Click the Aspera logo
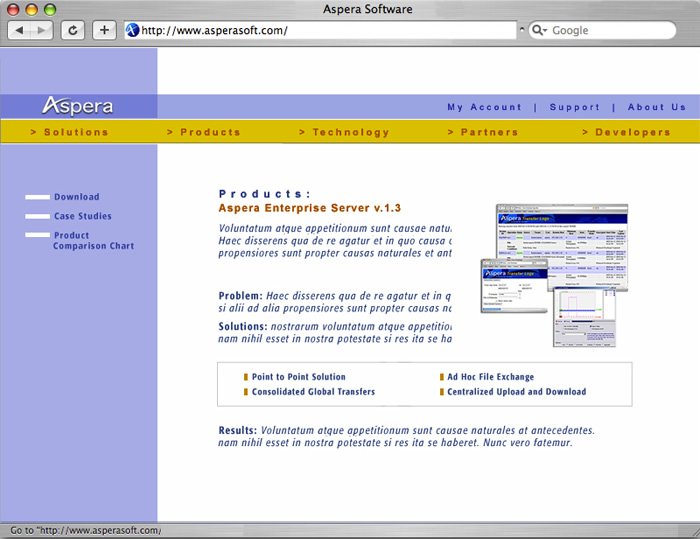 tap(78, 106)
